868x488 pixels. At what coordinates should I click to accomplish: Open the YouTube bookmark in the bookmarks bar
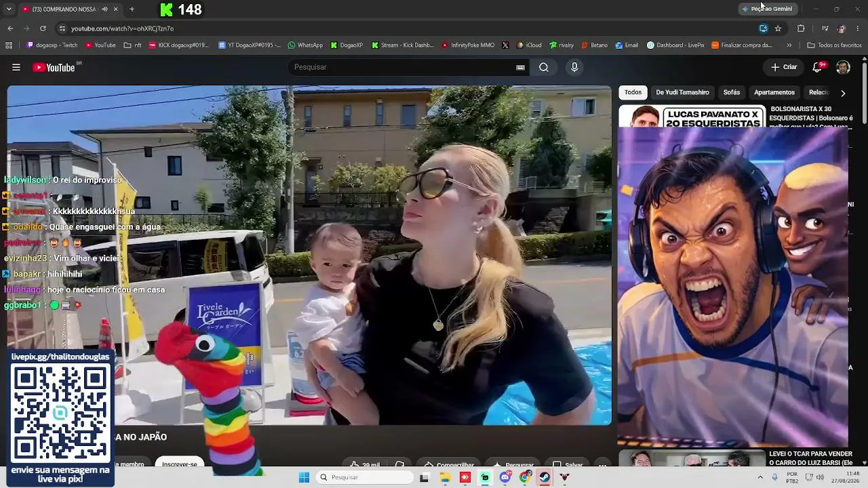click(100, 45)
